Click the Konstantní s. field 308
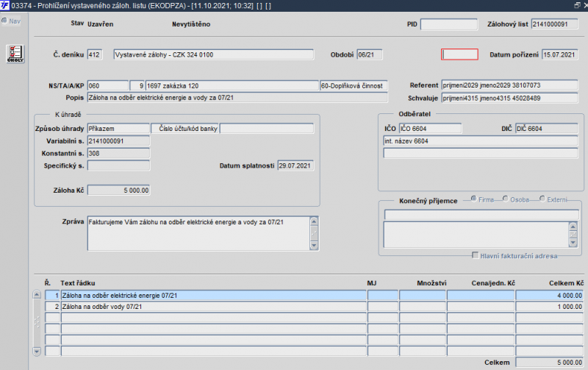This screenshot has width=588, height=370. click(x=118, y=154)
